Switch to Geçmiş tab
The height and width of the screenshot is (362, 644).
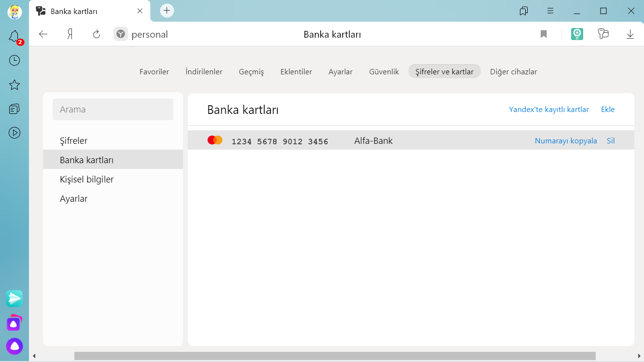click(252, 72)
